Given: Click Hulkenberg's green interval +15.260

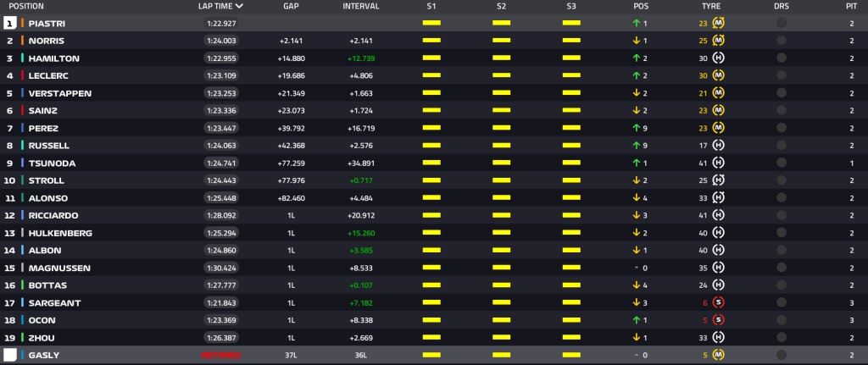Looking at the screenshot, I should coord(361,234).
